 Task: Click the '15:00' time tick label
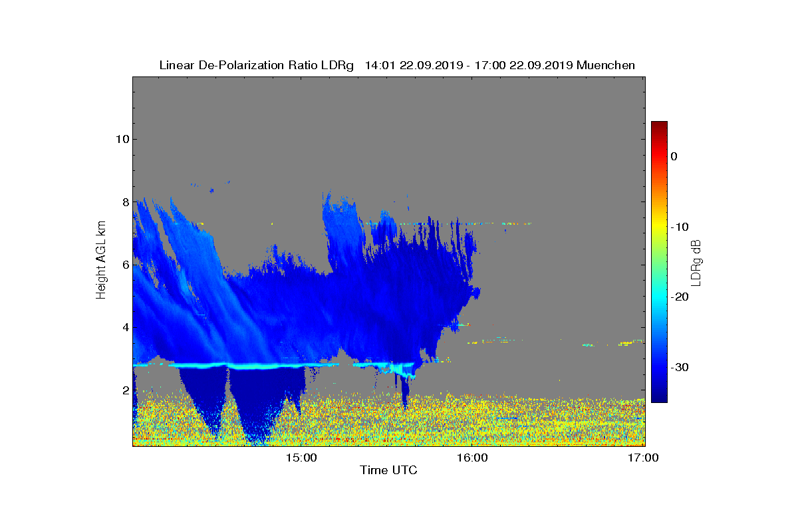click(x=303, y=458)
